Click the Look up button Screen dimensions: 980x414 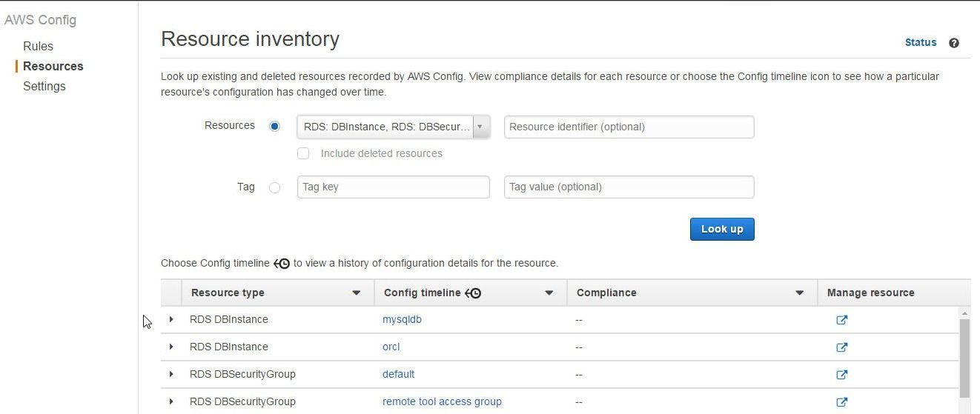tap(722, 229)
